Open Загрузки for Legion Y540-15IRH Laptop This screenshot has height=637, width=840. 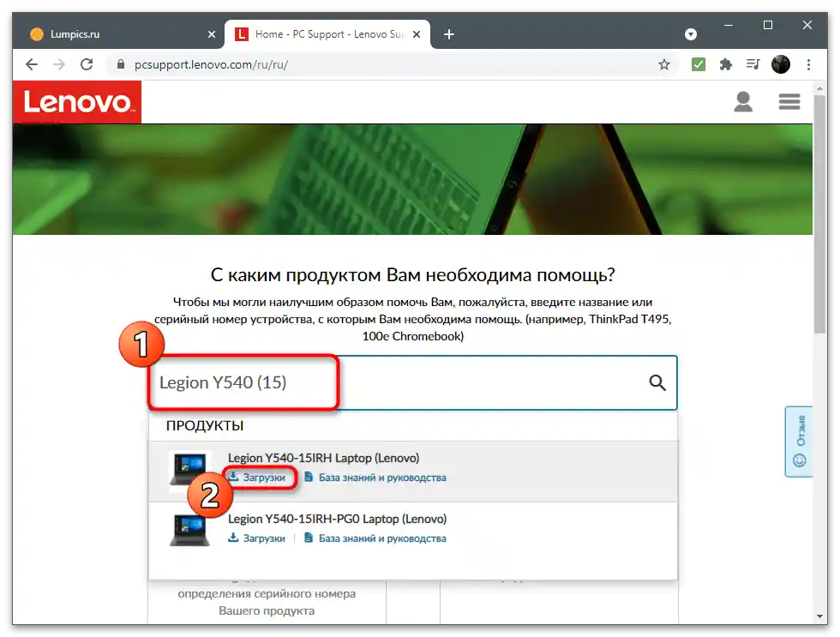tap(257, 477)
